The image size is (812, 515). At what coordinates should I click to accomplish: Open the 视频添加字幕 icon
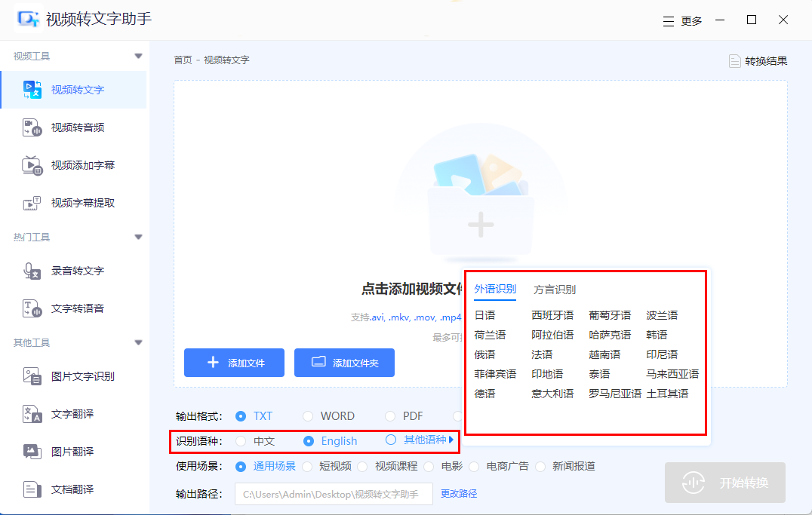pos(32,165)
